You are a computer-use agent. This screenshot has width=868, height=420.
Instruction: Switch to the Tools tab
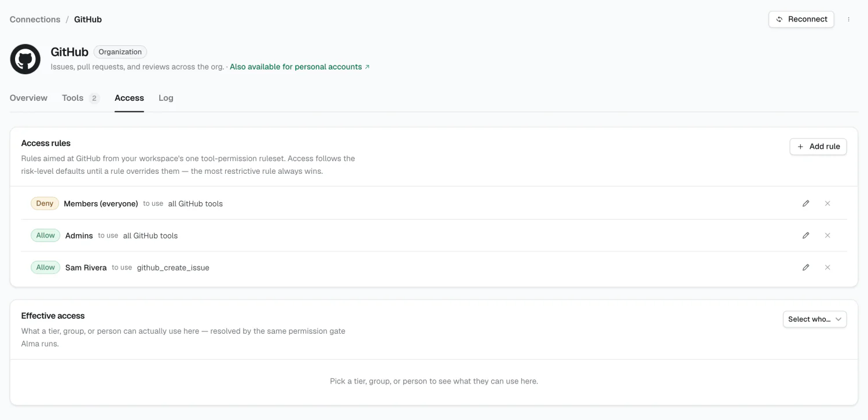coord(80,98)
